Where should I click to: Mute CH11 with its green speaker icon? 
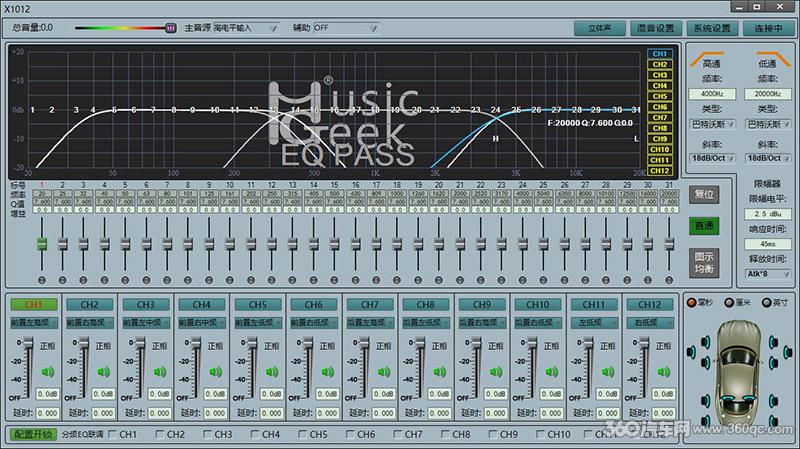click(608, 372)
